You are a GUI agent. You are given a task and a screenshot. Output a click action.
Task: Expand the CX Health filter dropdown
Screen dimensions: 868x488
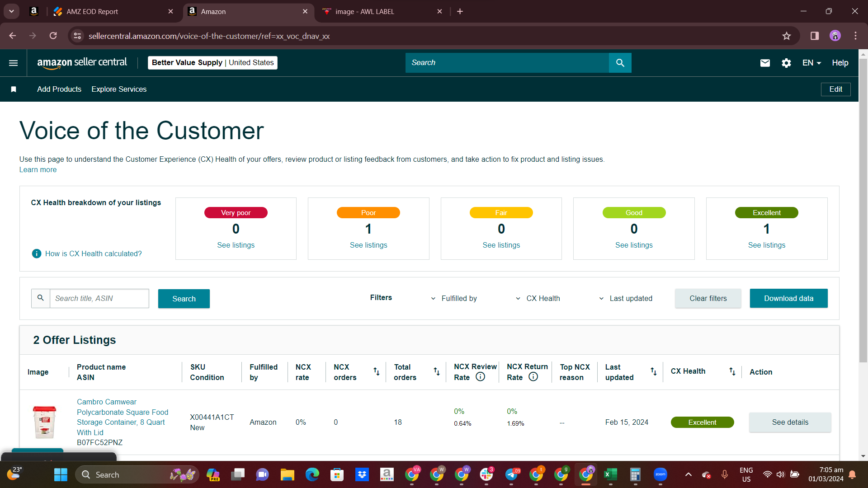coord(538,299)
